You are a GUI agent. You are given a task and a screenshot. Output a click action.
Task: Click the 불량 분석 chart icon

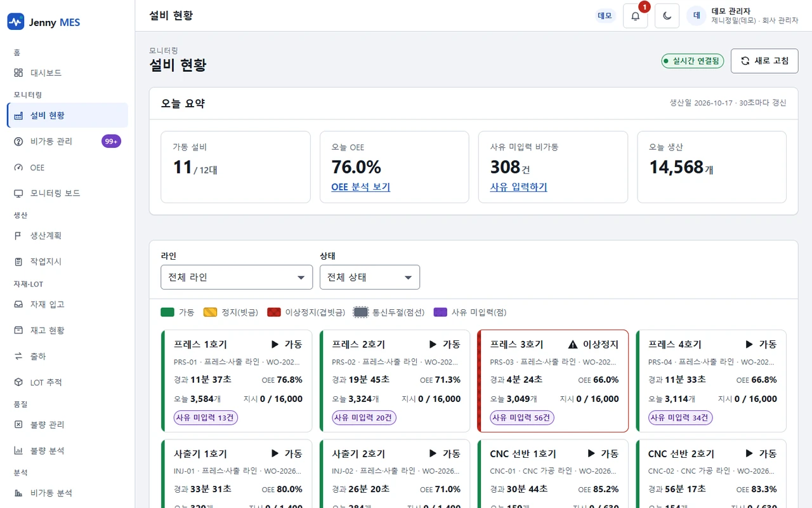click(18, 450)
